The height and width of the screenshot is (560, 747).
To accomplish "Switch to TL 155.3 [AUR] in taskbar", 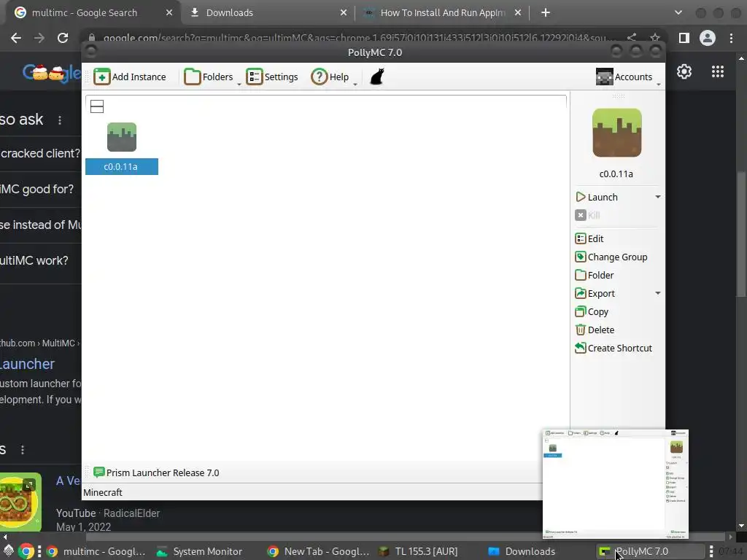I will [x=417, y=551].
